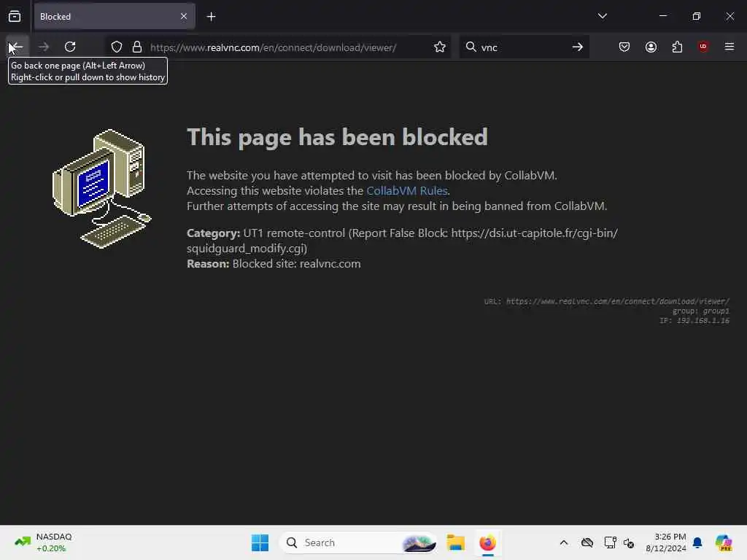Open the clock showing 3:26 PM
747x560 pixels.
665,542
